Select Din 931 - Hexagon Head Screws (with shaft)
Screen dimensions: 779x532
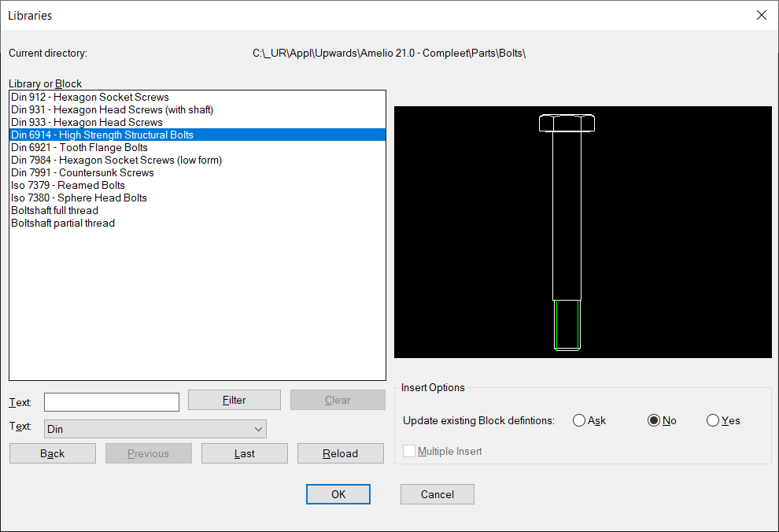(x=198, y=109)
